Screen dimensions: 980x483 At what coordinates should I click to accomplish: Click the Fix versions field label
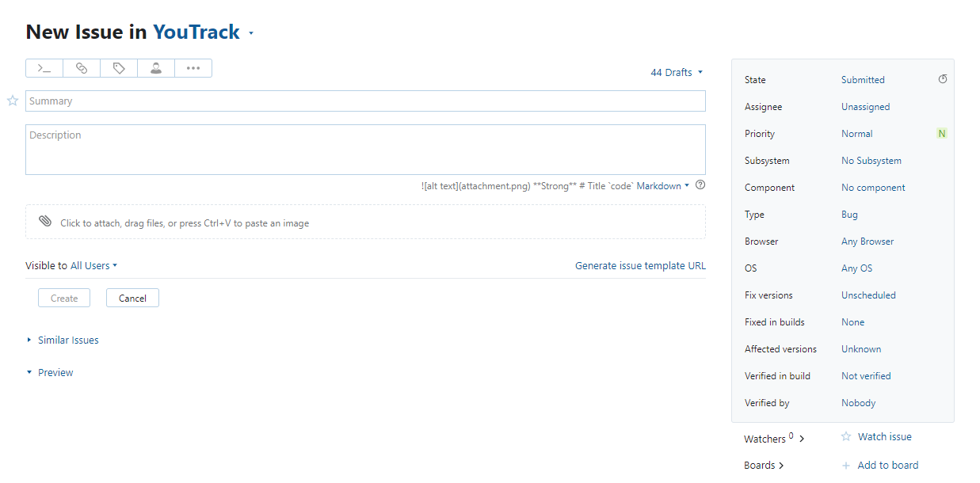[768, 295]
